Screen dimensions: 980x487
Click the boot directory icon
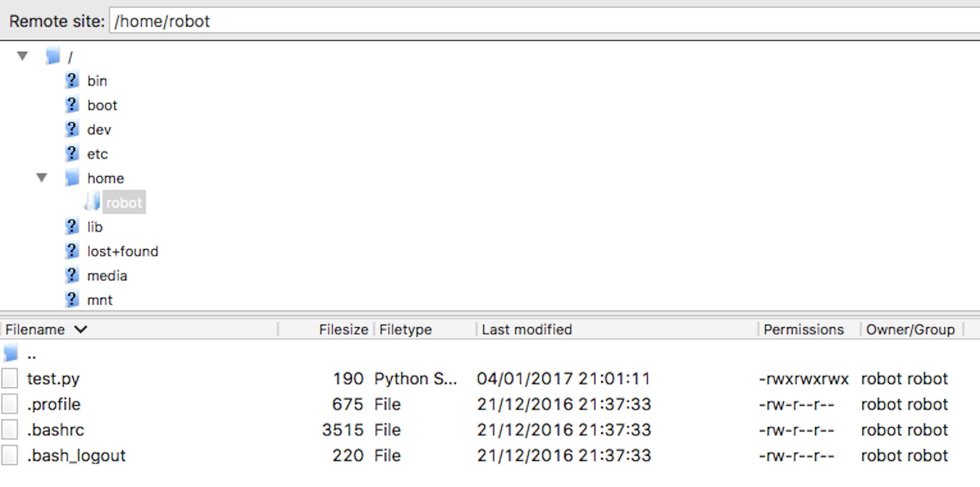pyautogui.click(x=71, y=105)
